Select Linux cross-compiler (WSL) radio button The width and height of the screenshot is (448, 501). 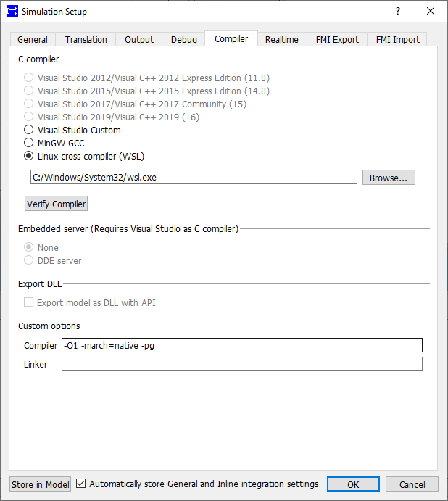point(29,156)
